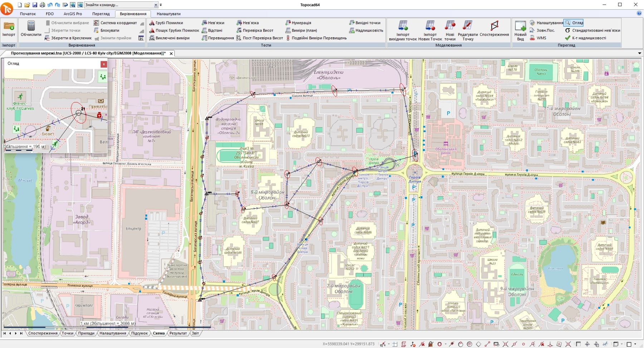Click the Відстані test
This screenshot has height=348, width=644.
(x=212, y=30)
